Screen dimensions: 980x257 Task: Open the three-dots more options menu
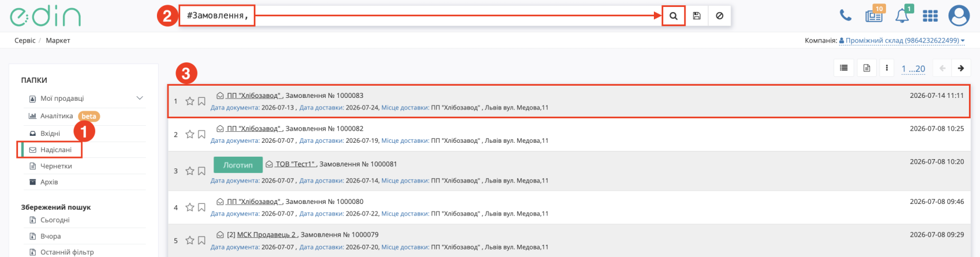click(887, 68)
